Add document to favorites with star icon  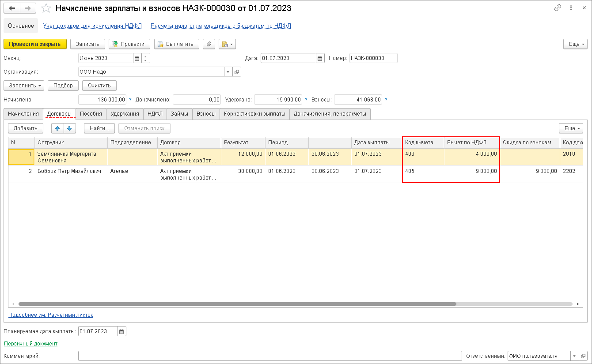tap(46, 8)
